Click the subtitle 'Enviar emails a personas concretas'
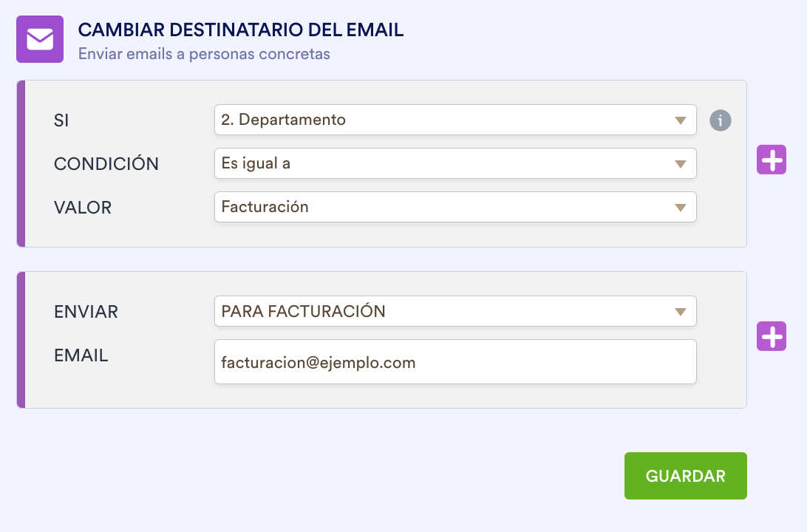807x532 pixels. click(204, 54)
